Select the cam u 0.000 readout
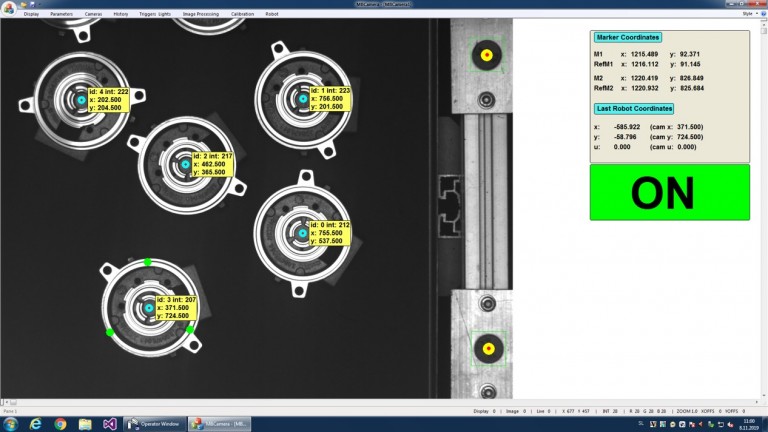 pyautogui.click(x=673, y=147)
